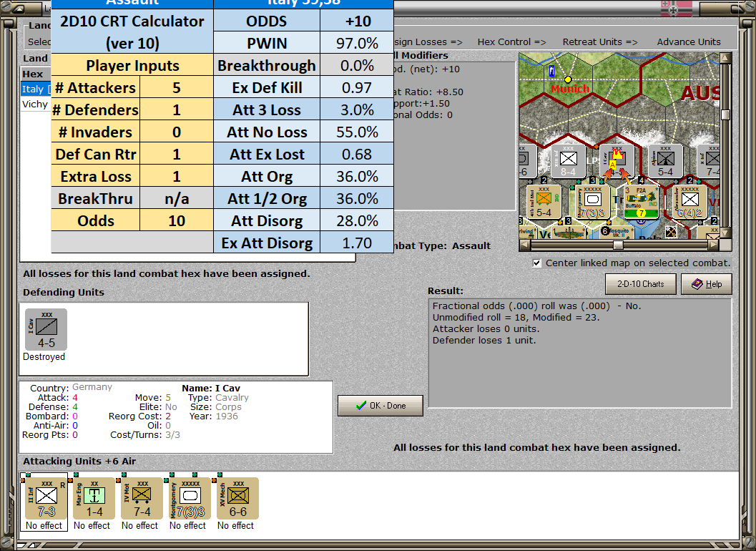The height and width of the screenshot is (551, 756).
Task: Click the map's horizontal scrollbar thumb
Action: tap(618, 245)
